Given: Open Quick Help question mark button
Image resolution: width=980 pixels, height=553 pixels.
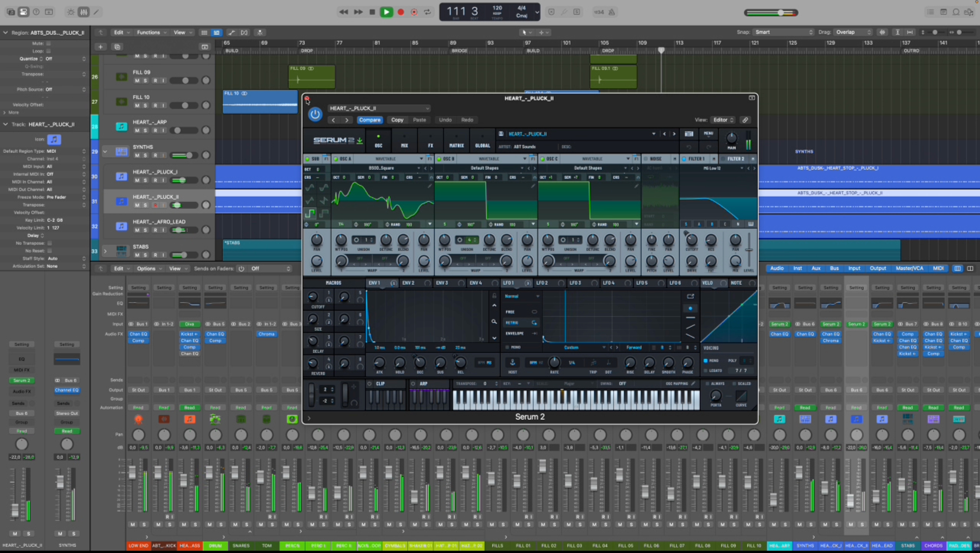Looking at the screenshot, I should 36,12.
